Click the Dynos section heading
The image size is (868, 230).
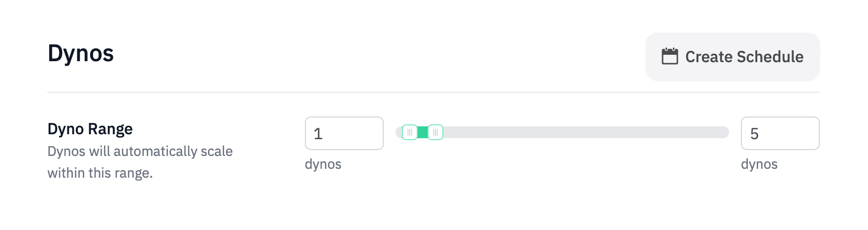pyautogui.click(x=80, y=53)
